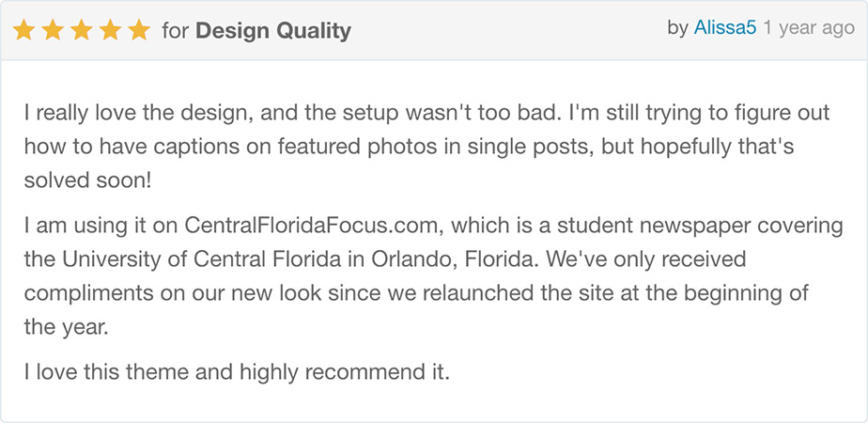868x423 pixels.
Task: Click the 'solved soon!' line of text
Action: 87,181
